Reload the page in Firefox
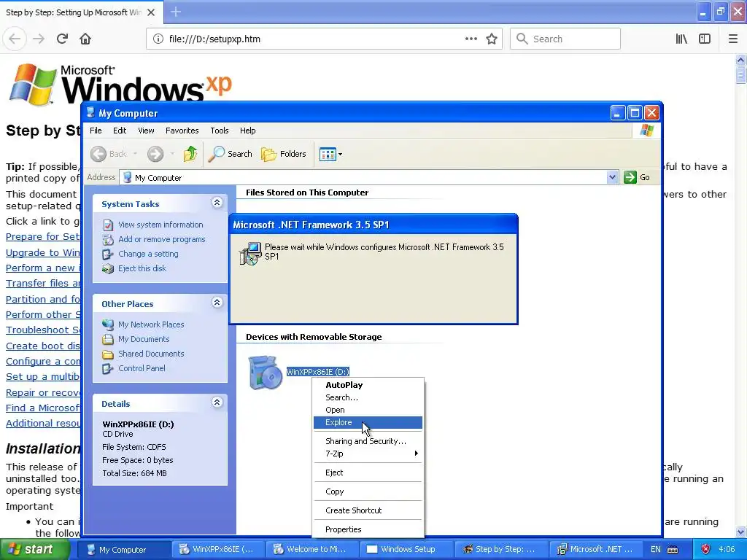This screenshot has height=560, width=747. tap(62, 39)
